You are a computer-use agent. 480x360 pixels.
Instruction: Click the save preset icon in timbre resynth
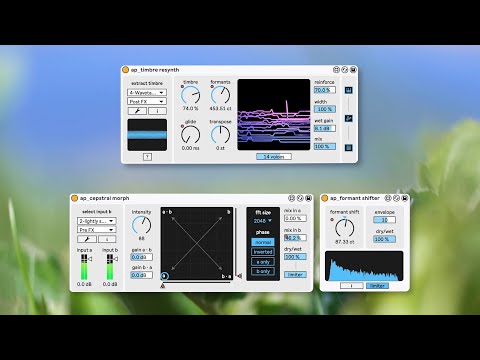coord(353,70)
